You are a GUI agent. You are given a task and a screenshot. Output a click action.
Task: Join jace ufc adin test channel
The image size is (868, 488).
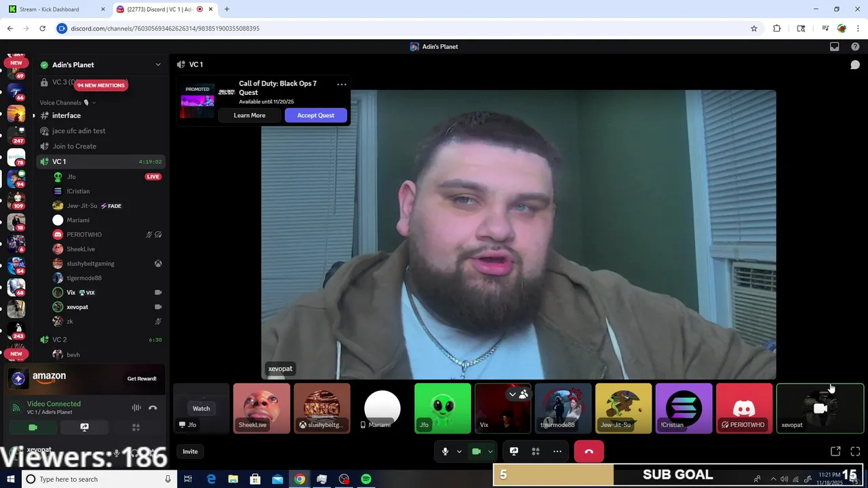click(x=100, y=131)
